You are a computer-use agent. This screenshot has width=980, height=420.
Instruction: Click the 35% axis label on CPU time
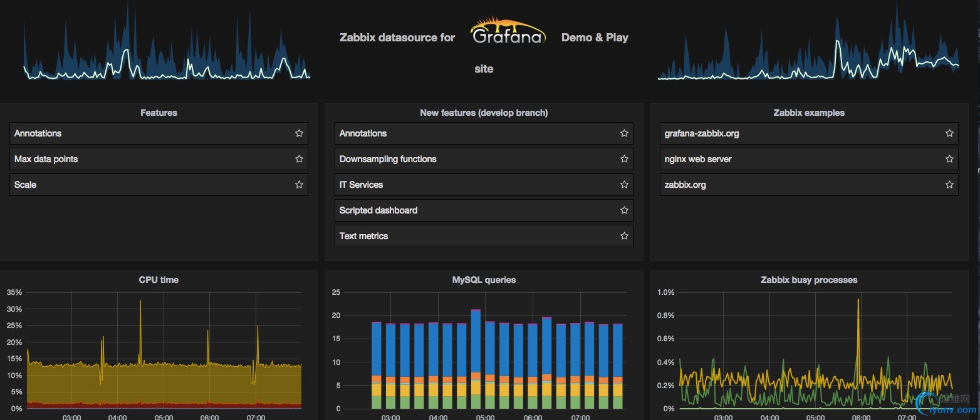click(14, 292)
